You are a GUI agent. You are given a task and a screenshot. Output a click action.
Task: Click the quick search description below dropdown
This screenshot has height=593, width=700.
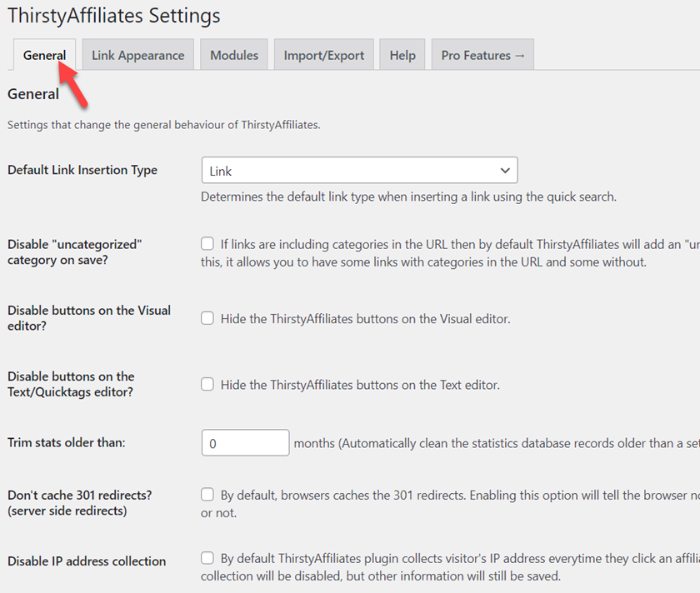pyautogui.click(x=408, y=197)
